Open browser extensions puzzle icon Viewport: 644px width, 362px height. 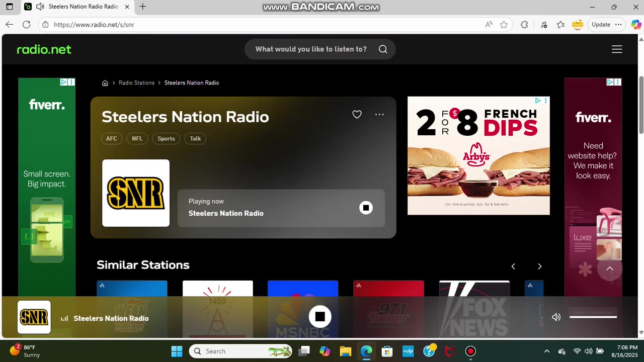point(524,24)
